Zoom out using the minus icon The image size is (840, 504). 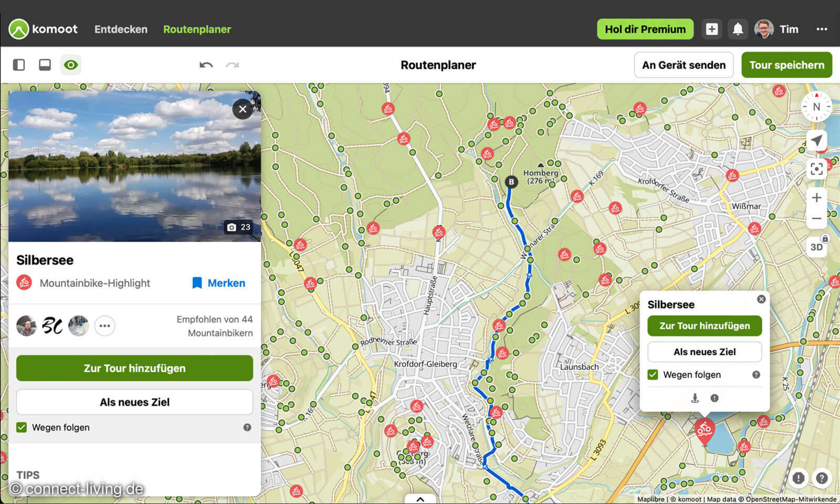point(817,218)
